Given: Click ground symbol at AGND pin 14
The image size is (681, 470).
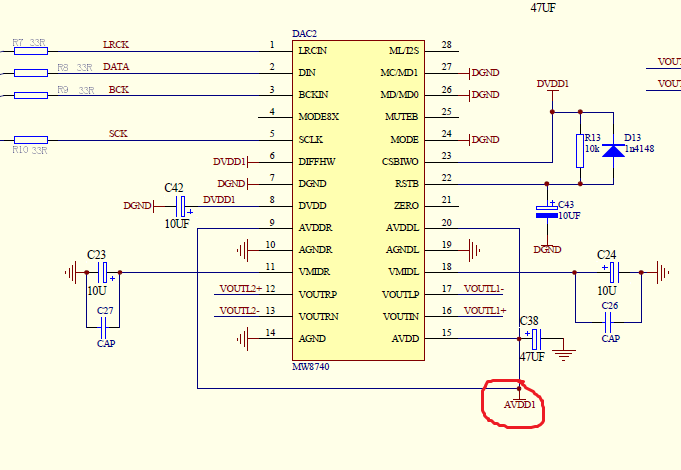Looking at the screenshot, I should 243,339.
